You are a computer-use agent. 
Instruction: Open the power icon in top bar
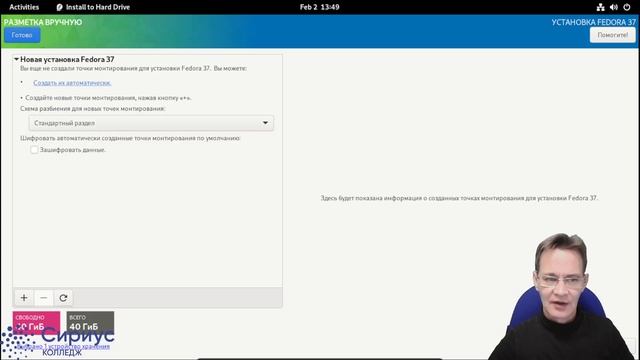(627, 7)
